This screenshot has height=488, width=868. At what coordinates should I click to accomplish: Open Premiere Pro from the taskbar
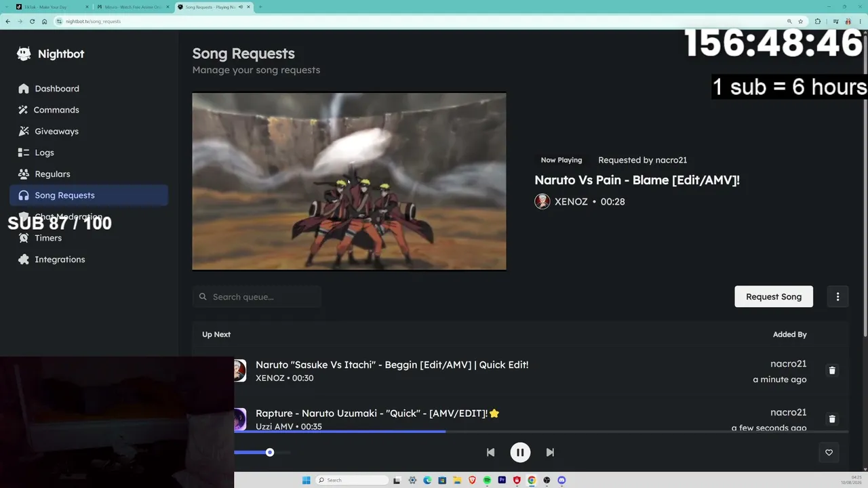[502, 480]
